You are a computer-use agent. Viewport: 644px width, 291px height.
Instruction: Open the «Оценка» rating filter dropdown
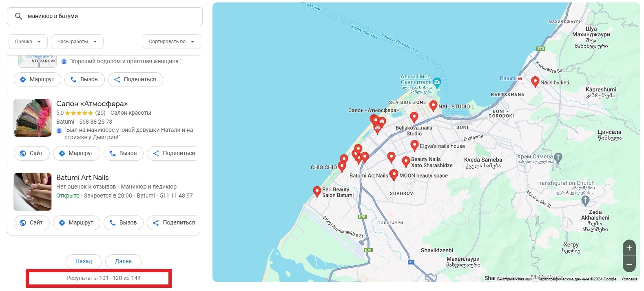[28, 42]
